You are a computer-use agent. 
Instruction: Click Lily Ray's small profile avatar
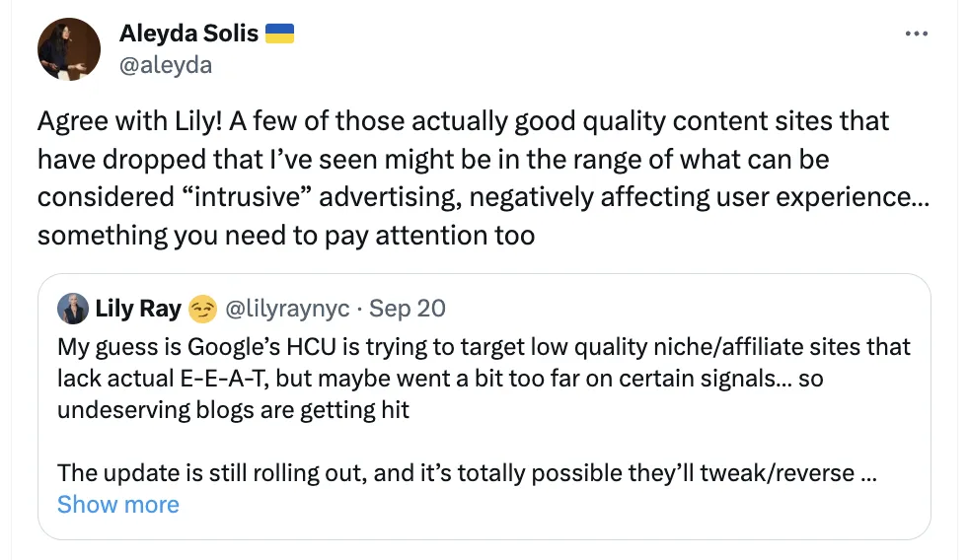click(72, 309)
